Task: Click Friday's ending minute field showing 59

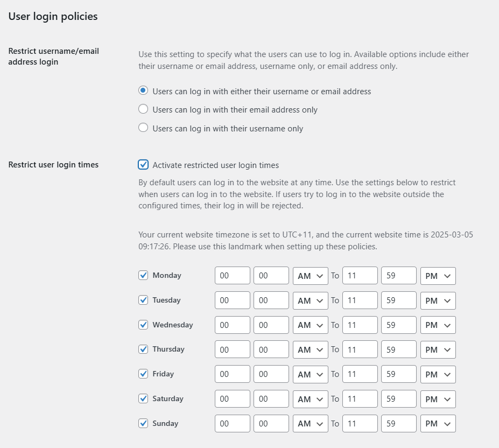Action: pos(398,374)
